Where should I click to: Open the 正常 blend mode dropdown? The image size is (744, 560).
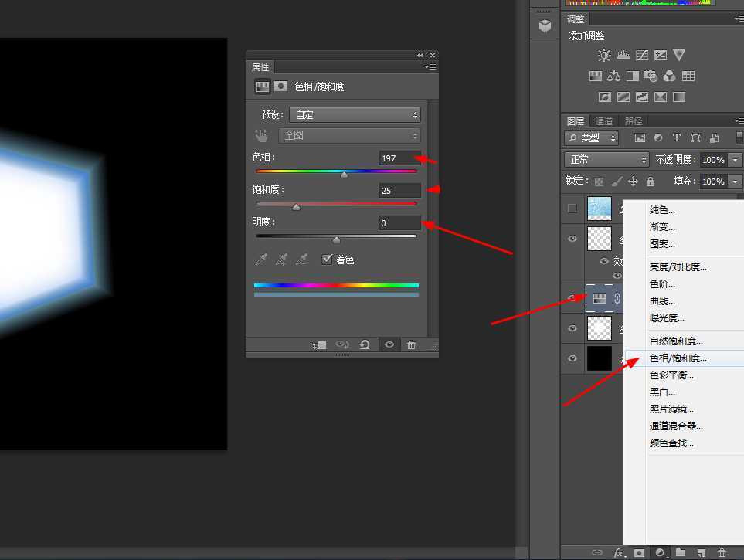(x=607, y=160)
